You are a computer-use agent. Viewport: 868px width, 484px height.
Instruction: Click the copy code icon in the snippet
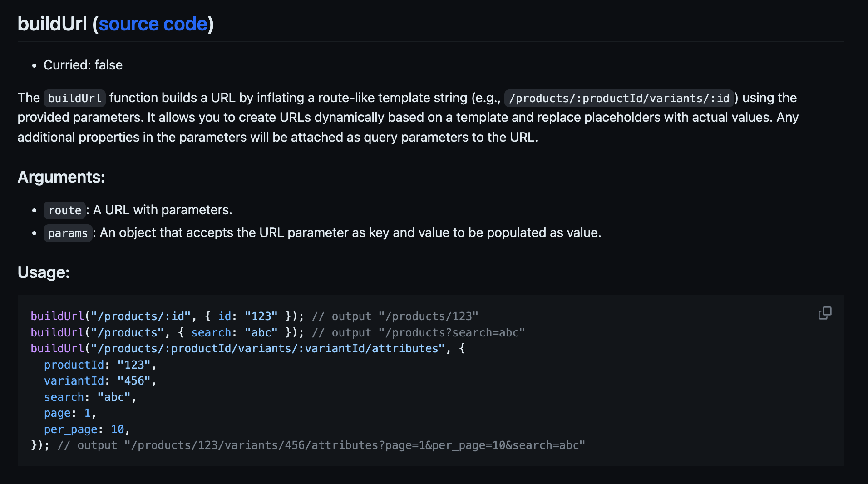click(825, 313)
